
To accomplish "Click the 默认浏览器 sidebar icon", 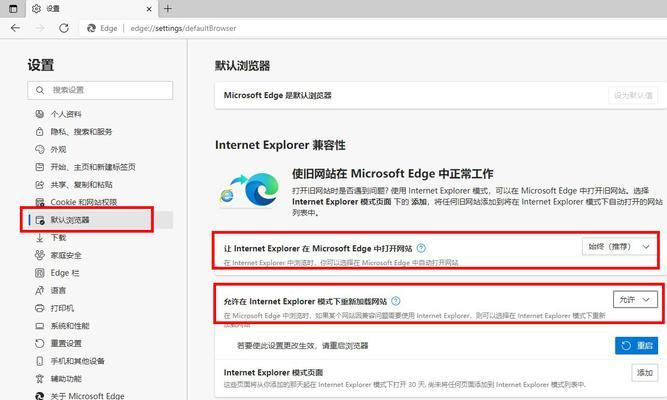I will [40, 220].
